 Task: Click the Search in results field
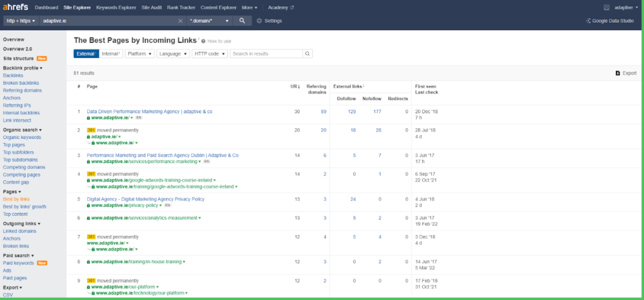pos(266,54)
